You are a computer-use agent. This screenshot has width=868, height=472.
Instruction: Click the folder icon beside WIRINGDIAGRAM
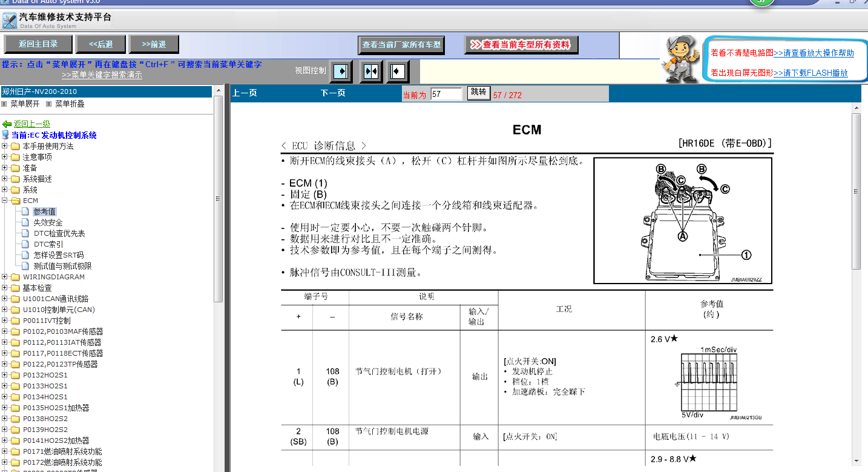[15, 277]
